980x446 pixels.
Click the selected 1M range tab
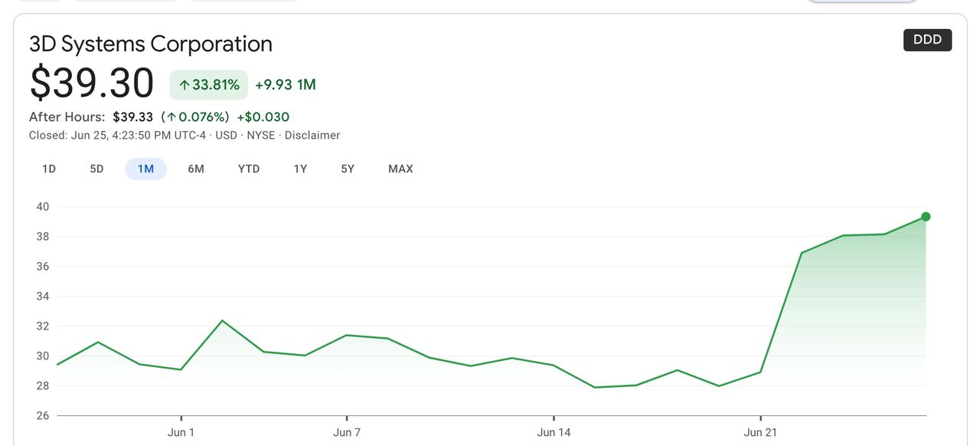(x=145, y=169)
